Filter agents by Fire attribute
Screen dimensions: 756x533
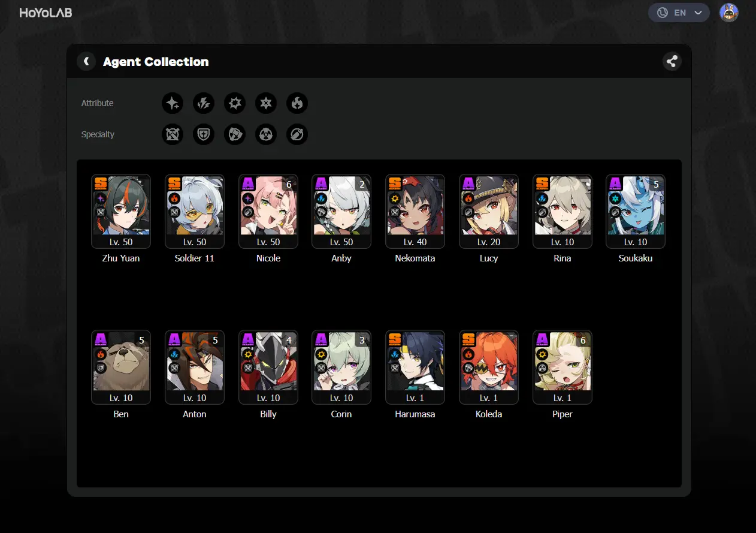pos(297,103)
